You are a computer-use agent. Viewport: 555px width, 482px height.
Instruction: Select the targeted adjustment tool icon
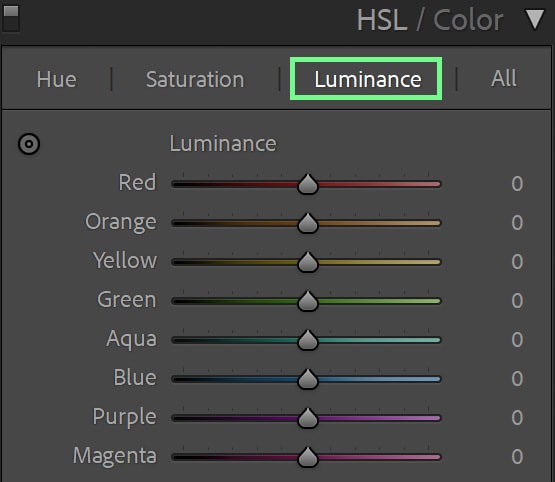[29, 144]
